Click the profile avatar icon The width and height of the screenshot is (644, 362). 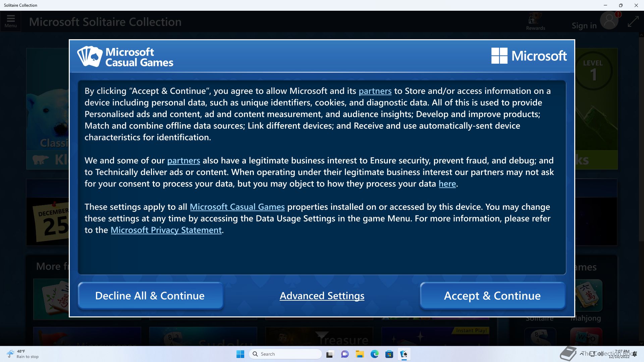(x=609, y=21)
